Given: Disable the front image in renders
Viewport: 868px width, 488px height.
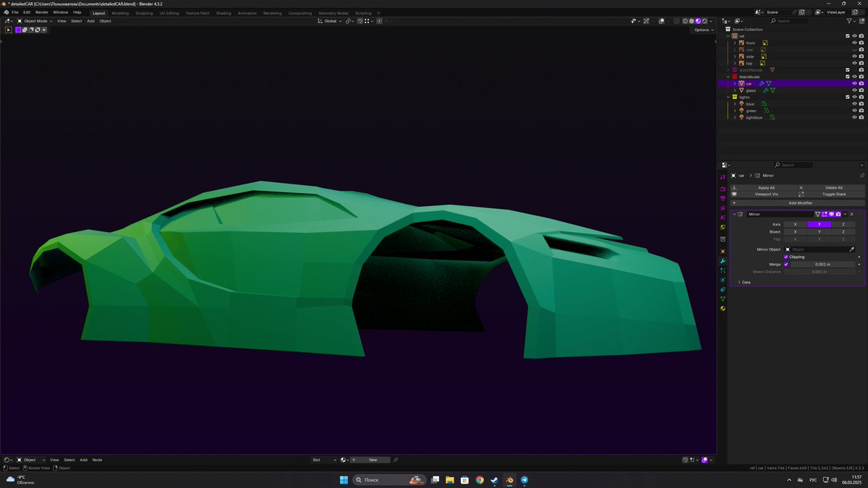Looking at the screenshot, I should coord(861,43).
